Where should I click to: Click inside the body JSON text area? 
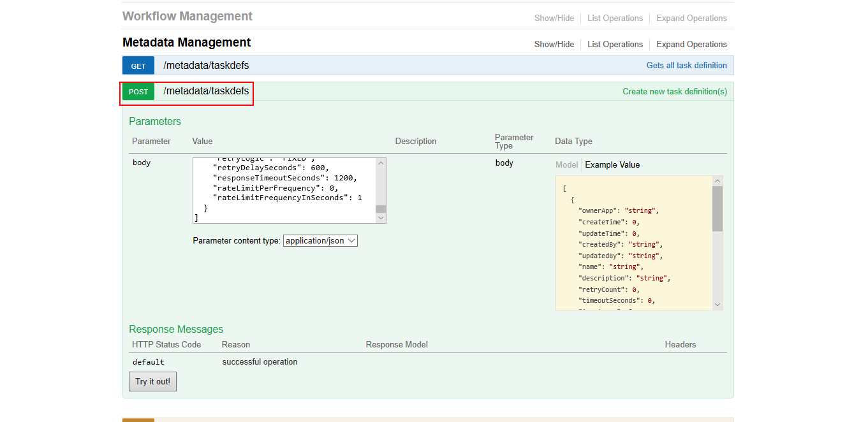(284, 191)
